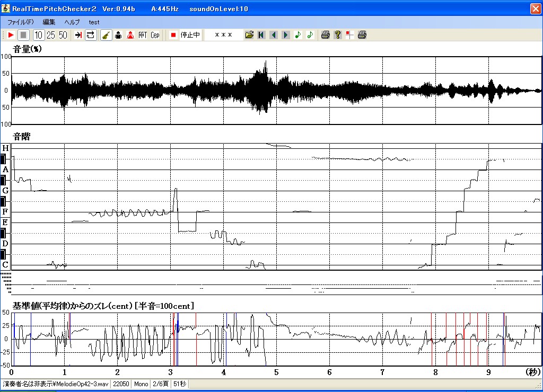Viewport: 543px width, 392px height.
Task: Click the 停止中 status label
Action: point(190,35)
